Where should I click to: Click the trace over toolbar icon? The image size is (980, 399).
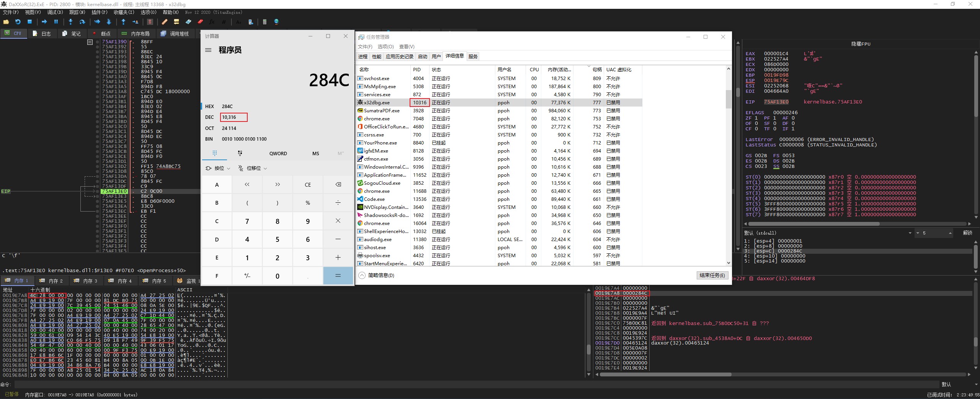(x=109, y=22)
